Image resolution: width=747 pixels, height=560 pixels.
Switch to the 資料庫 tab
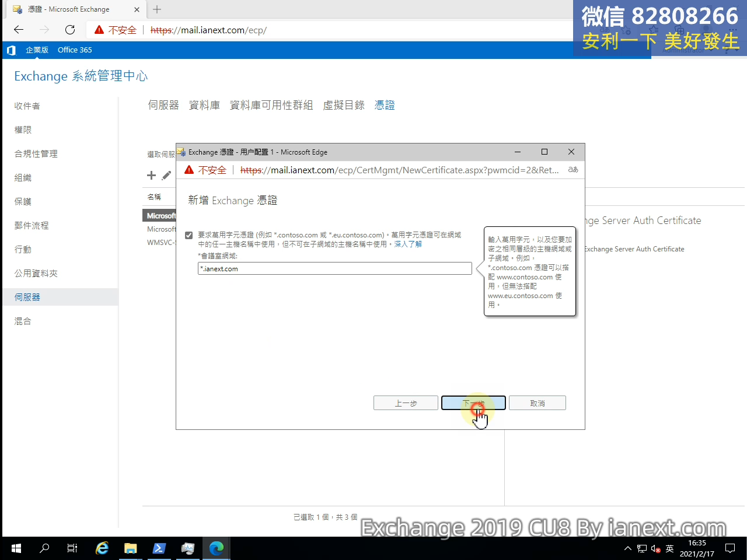point(204,105)
